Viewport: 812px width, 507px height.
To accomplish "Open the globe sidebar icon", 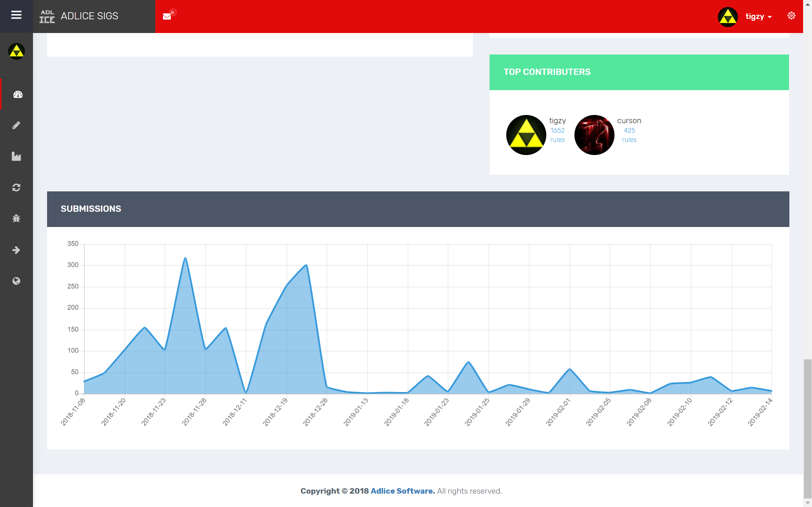I will click(16, 281).
